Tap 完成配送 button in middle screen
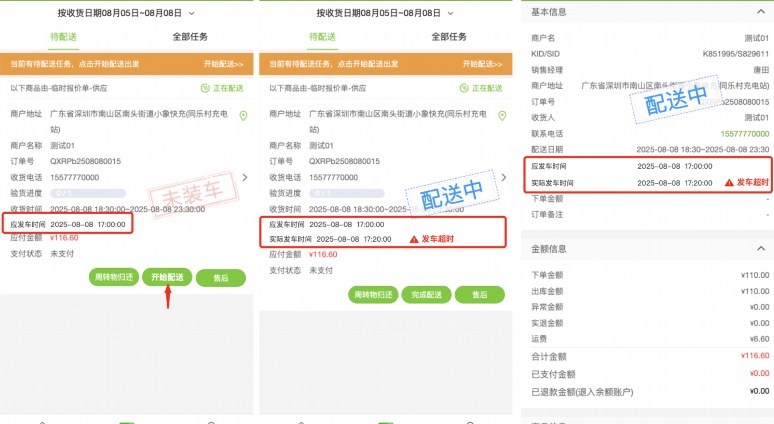 [x=426, y=295]
